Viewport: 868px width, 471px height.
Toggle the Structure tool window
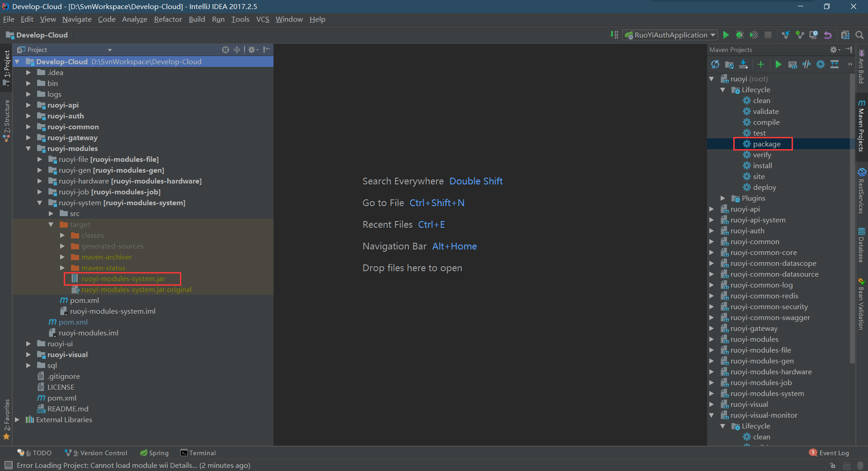(x=6, y=120)
